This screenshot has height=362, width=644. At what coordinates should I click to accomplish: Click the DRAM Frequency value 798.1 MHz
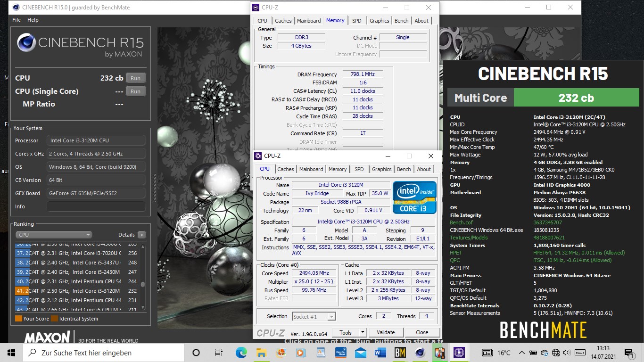pos(362,74)
